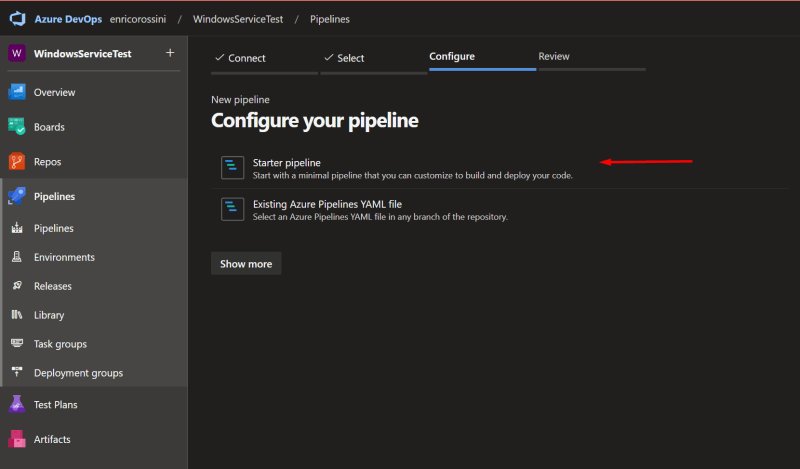Go back to the Connect step tab

(264, 61)
